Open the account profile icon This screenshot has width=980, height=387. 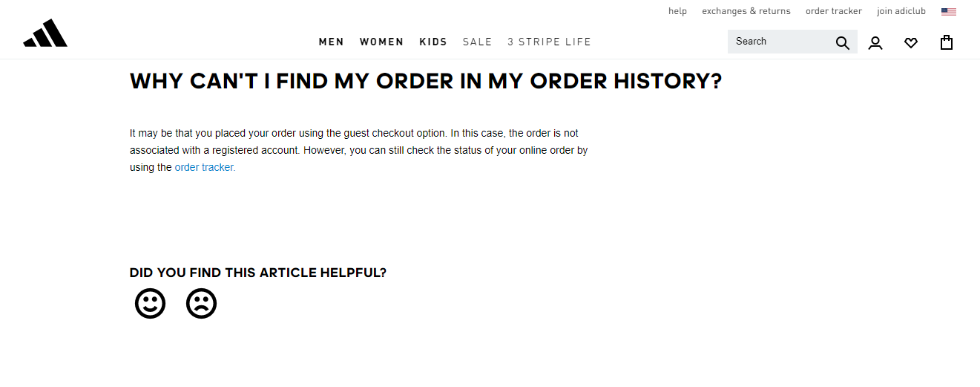875,42
